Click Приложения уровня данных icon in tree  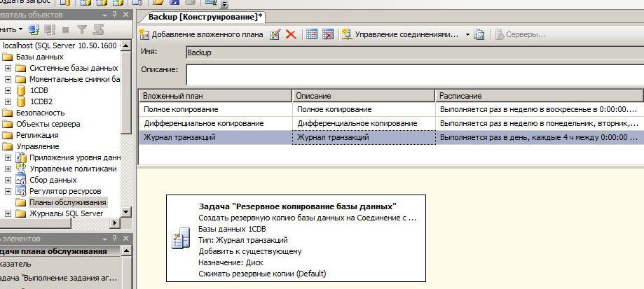click(x=20, y=157)
